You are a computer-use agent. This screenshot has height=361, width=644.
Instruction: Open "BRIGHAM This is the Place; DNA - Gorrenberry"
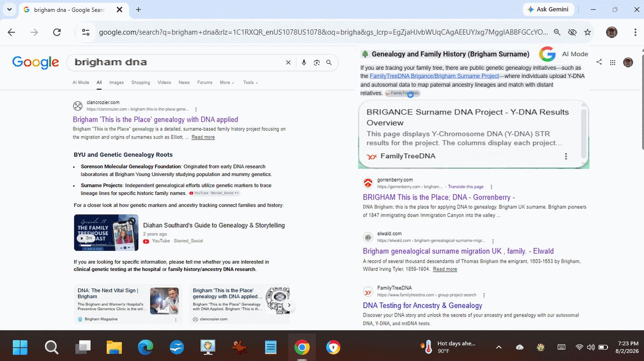439,197
